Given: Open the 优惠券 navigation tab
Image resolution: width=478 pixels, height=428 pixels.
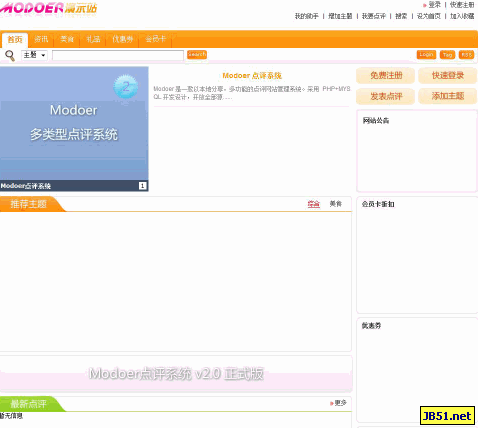Looking at the screenshot, I should coord(122,39).
